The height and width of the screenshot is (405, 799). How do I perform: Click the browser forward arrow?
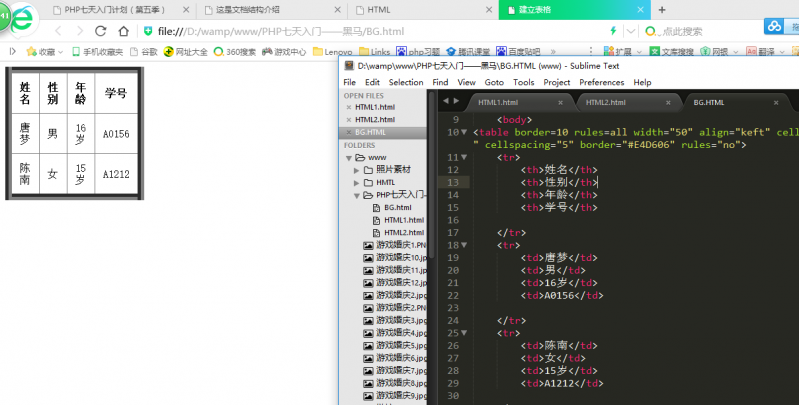(81, 31)
